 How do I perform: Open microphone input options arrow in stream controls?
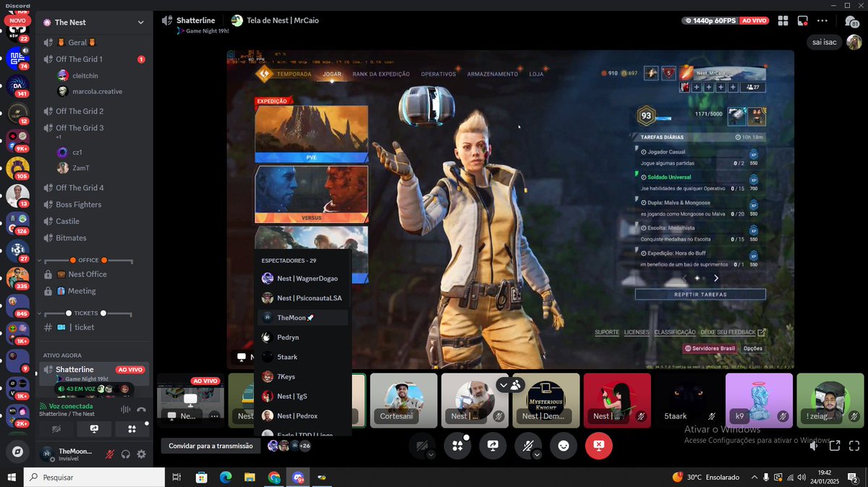[537, 455]
